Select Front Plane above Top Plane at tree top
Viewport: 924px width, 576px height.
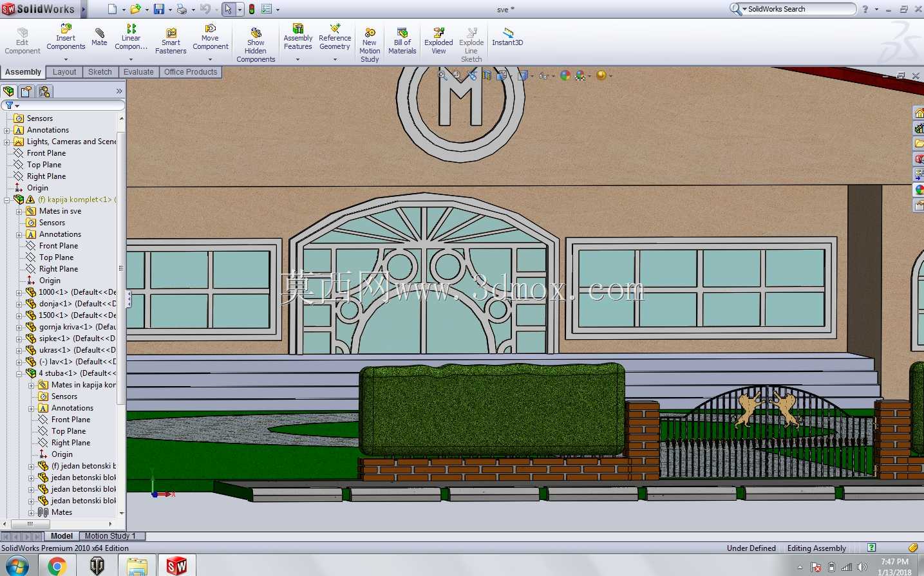[x=46, y=153]
